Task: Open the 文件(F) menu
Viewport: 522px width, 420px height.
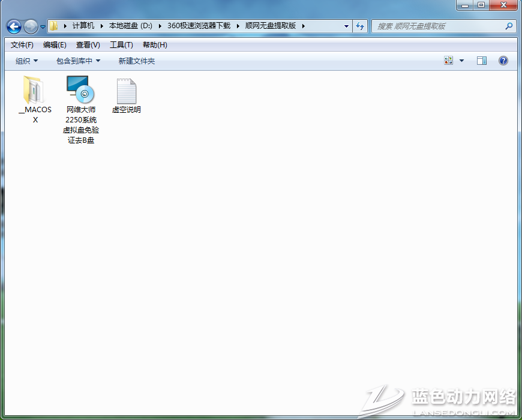Action: click(22, 45)
